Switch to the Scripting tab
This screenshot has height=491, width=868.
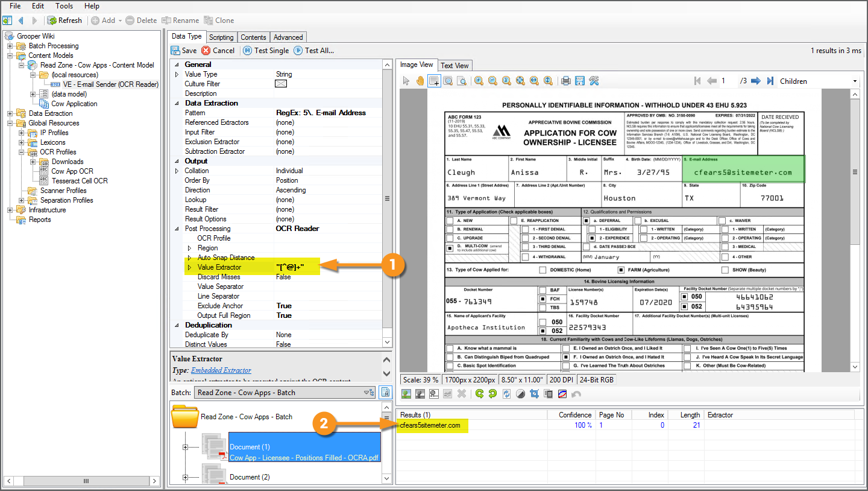point(221,37)
